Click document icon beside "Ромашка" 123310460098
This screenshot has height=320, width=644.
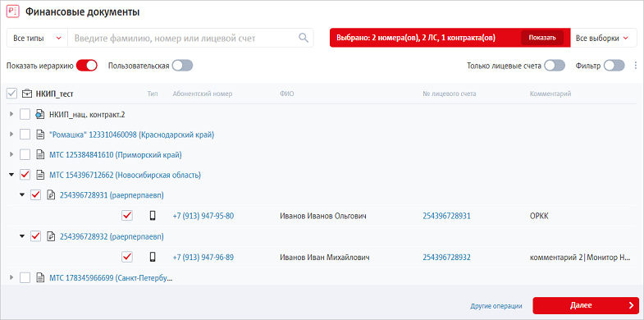coord(40,135)
